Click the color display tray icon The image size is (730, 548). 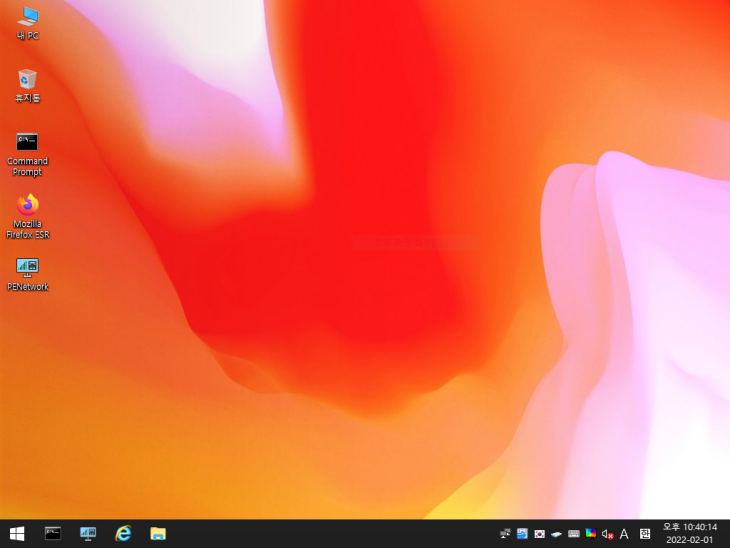tap(591, 534)
